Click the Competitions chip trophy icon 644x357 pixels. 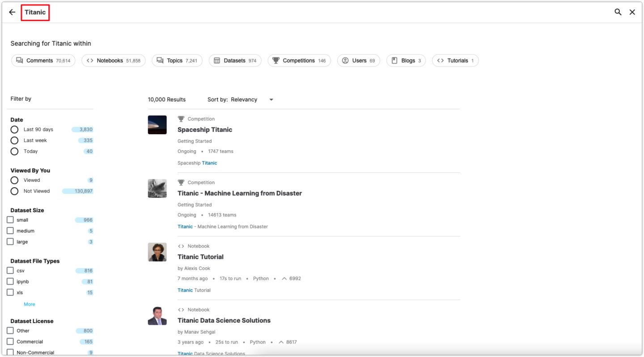point(276,60)
